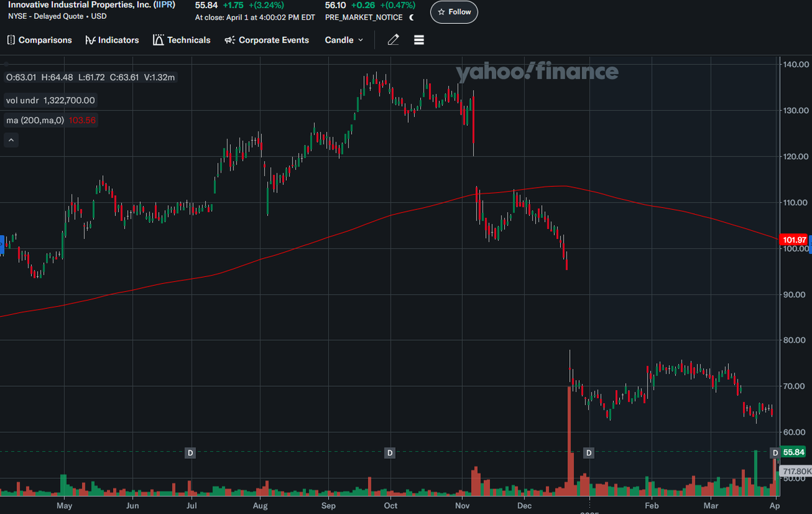This screenshot has height=514, width=812.
Task: Click the 130.00 price axis label
Action: (x=794, y=110)
